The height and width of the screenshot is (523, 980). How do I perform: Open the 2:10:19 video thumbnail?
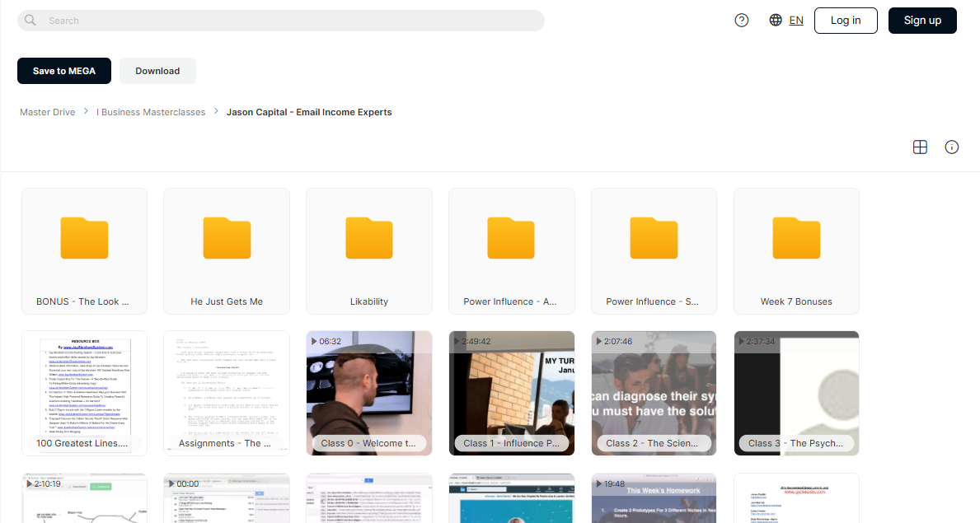(84, 498)
